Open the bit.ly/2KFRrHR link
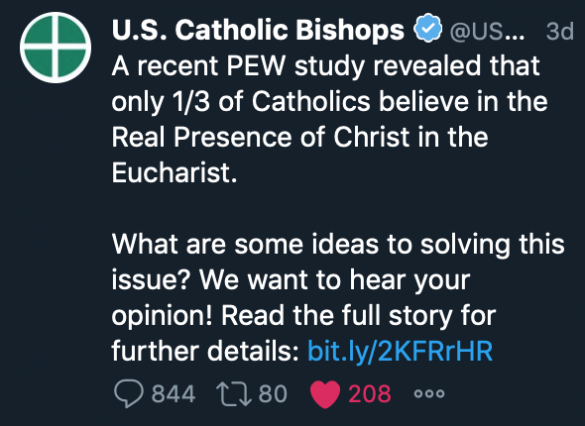 point(400,351)
